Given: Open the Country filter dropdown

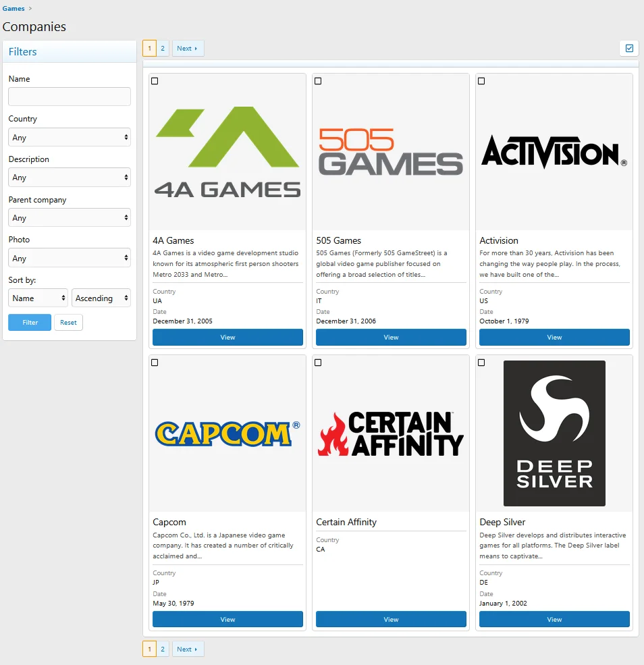Looking at the screenshot, I should tap(70, 138).
